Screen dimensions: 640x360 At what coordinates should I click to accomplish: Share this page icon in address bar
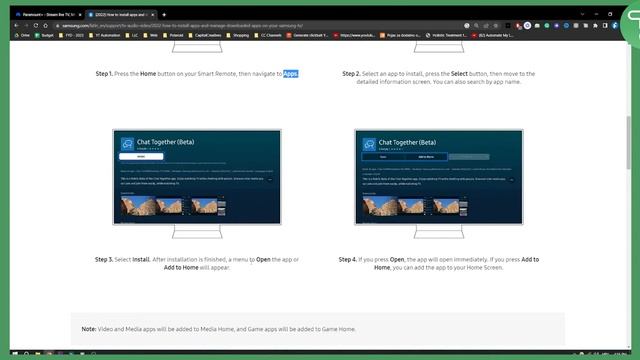tap(486, 25)
